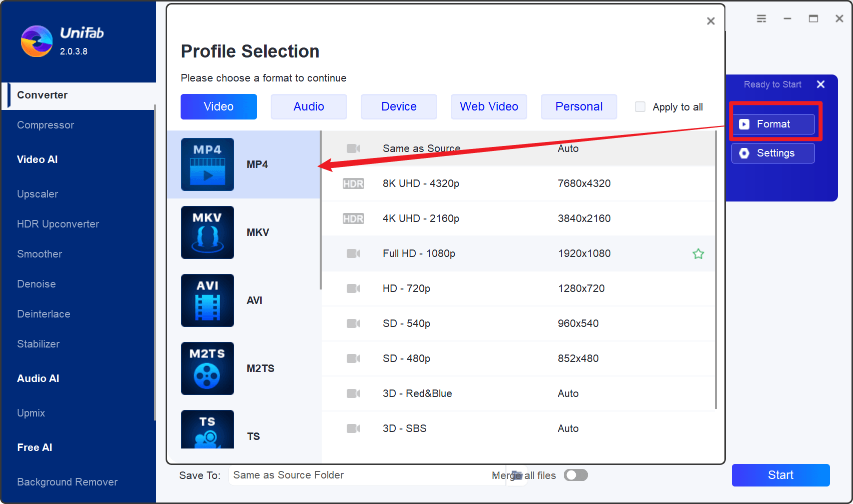The width and height of the screenshot is (853, 504).
Task: Click the Save To folder path field
Action: pyautogui.click(x=368, y=475)
